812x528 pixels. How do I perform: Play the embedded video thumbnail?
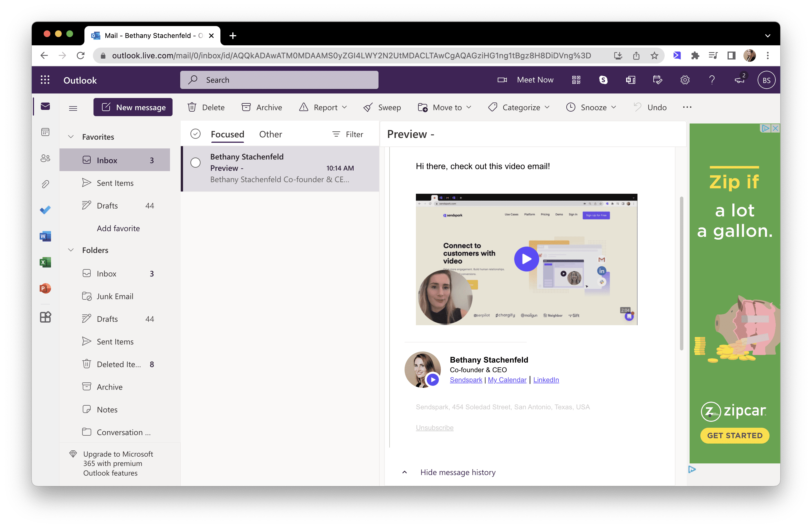(x=524, y=259)
